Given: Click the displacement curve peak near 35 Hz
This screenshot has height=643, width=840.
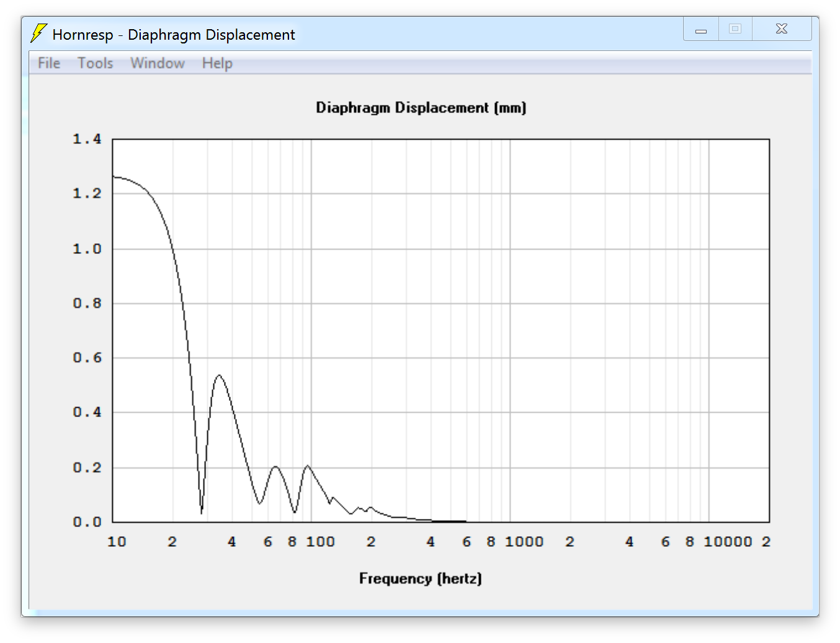Looking at the screenshot, I should click(219, 375).
